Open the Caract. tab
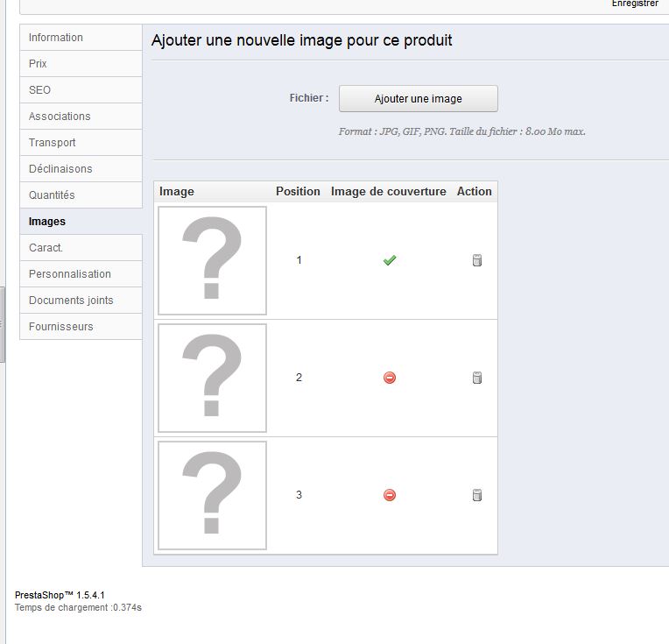 click(x=81, y=248)
